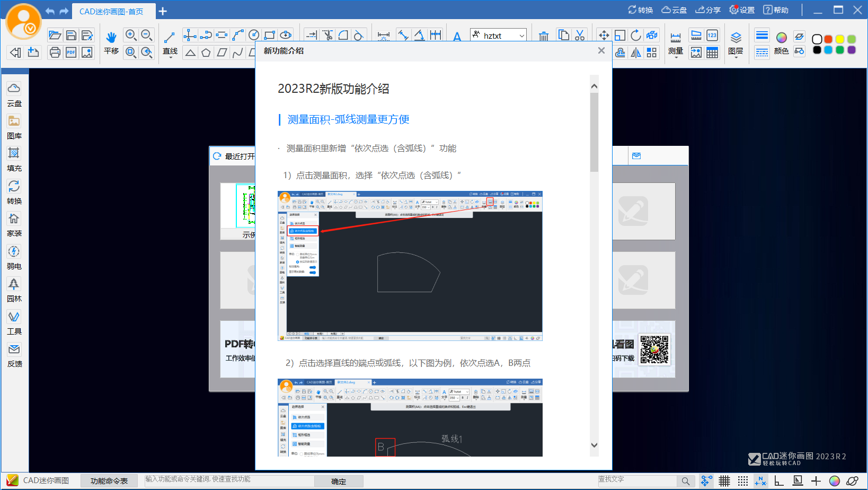The width and height of the screenshot is (868, 490).
Task: Open Settings (设置) in title bar
Action: (x=742, y=10)
